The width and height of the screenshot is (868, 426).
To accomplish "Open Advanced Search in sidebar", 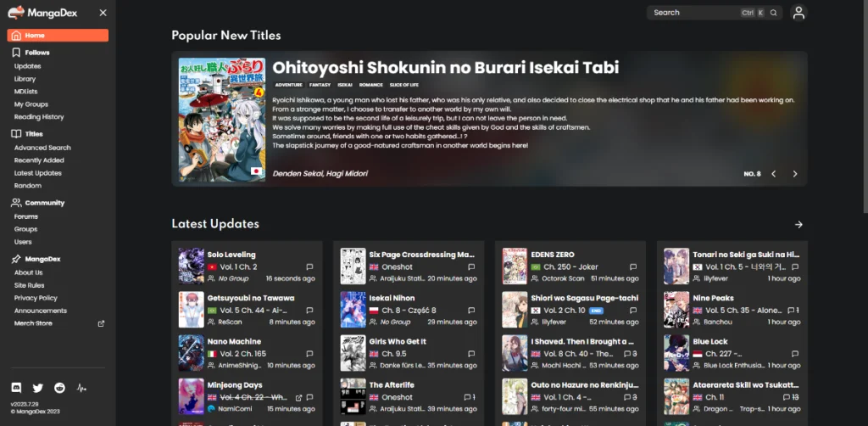I will [42, 148].
